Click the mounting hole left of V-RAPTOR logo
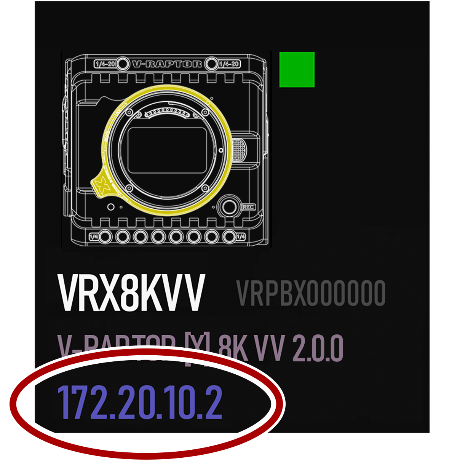The image size is (457, 476). [123, 64]
